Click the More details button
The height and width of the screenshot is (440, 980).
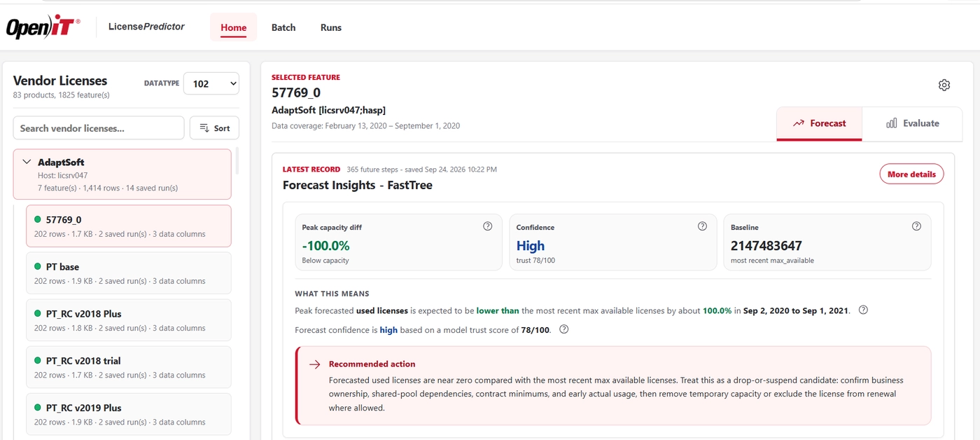point(911,174)
